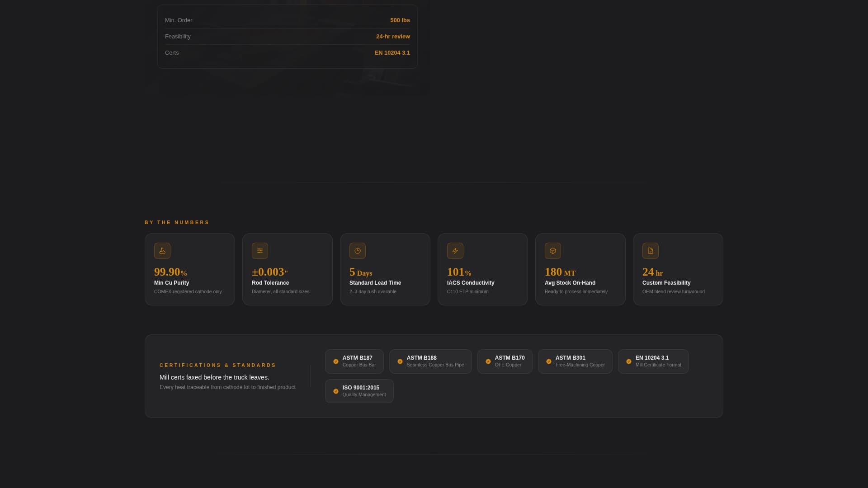Expand the Custom Feasibility stat card
The height and width of the screenshot is (488, 868).
coord(678,269)
